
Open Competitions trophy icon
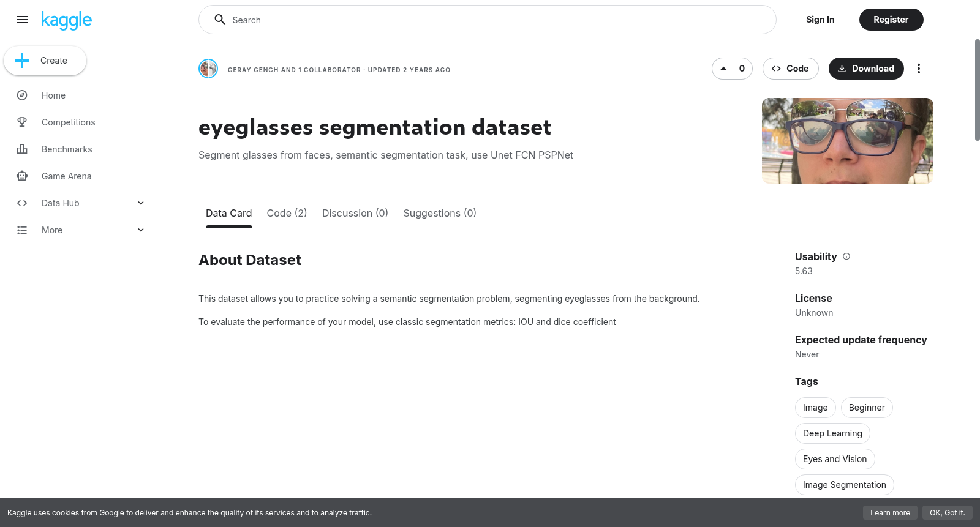tap(22, 122)
